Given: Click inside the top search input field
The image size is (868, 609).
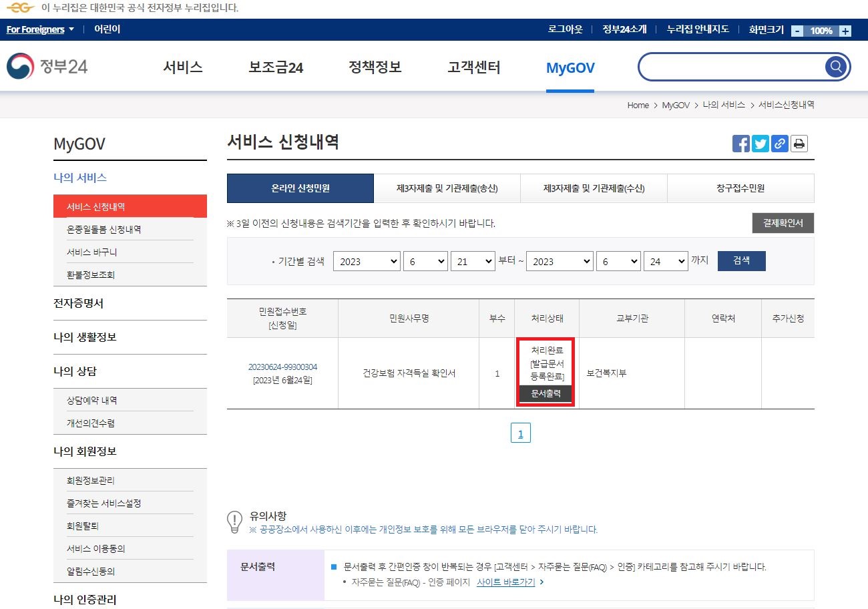Looking at the screenshot, I should pos(728,66).
